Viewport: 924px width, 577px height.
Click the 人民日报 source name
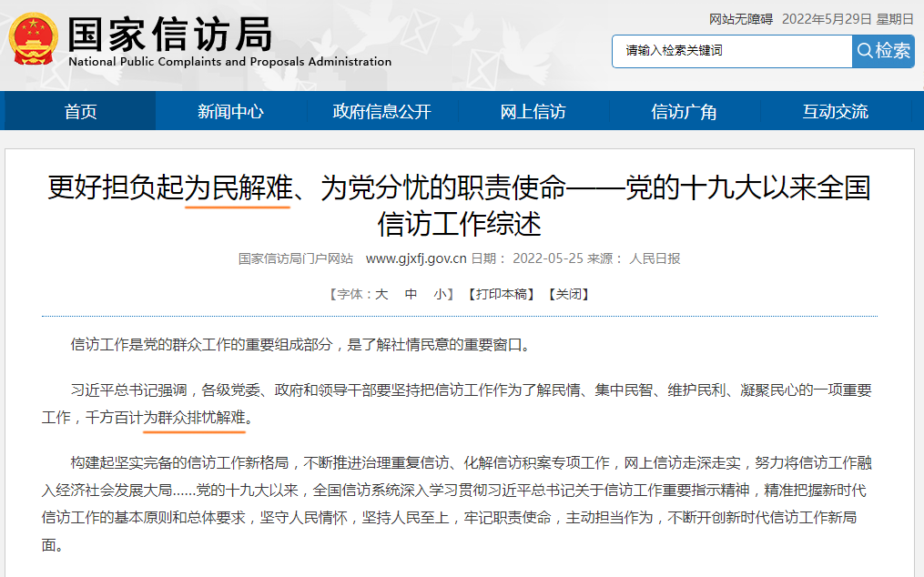coord(655,258)
